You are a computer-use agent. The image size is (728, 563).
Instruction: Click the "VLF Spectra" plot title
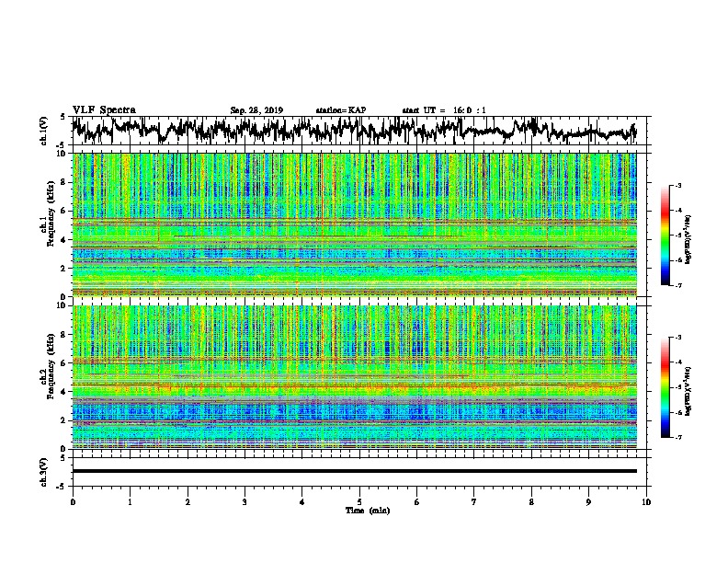pyautogui.click(x=104, y=110)
